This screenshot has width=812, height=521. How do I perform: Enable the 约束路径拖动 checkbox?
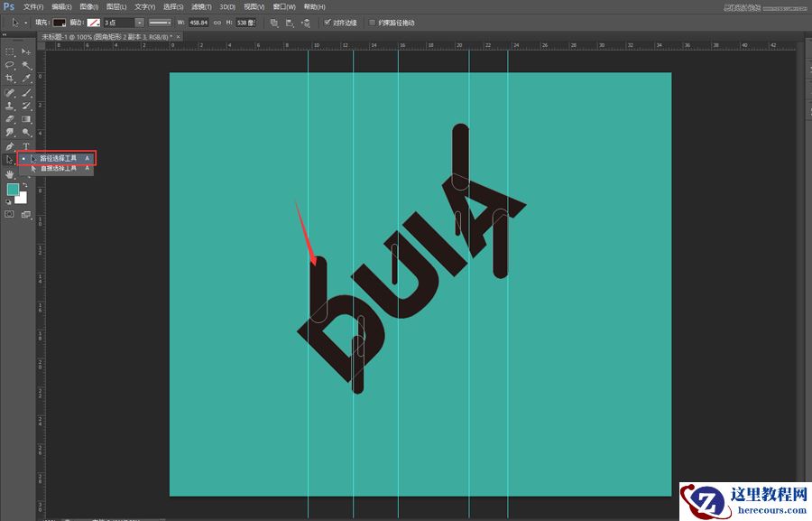coord(373,22)
